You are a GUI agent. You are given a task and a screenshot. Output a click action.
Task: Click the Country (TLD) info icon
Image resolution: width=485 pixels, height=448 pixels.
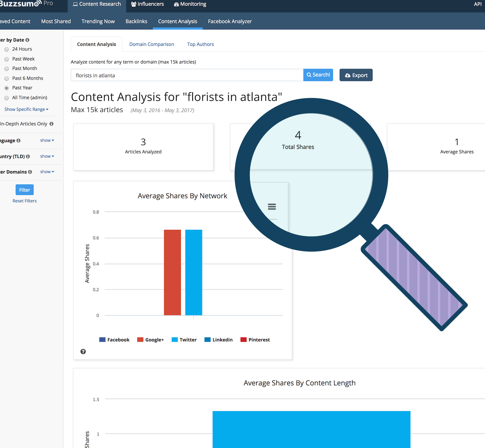pyautogui.click(x=28, y=156)
